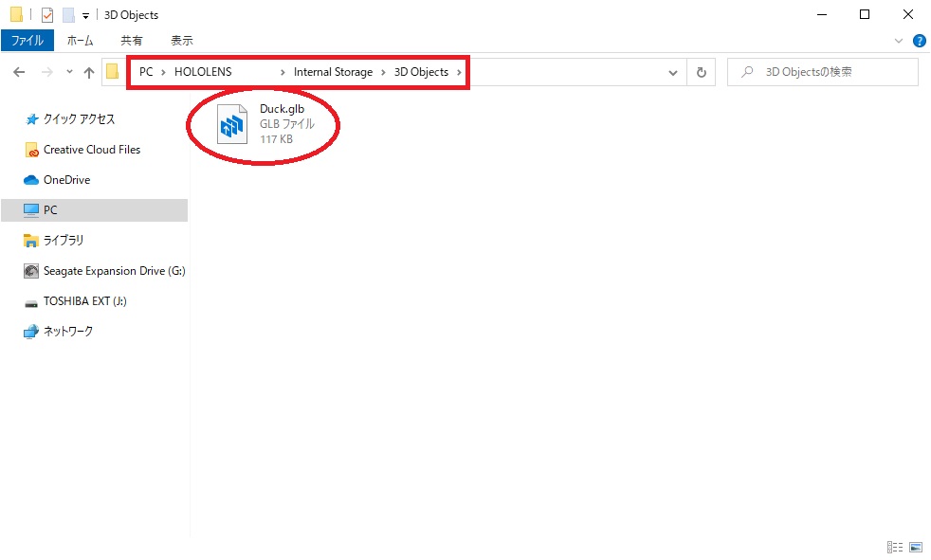Viewport: 931px width, 560px height.
Task: Click the PC monitor icon in sidebar
Action: click(x=31, y=210)
